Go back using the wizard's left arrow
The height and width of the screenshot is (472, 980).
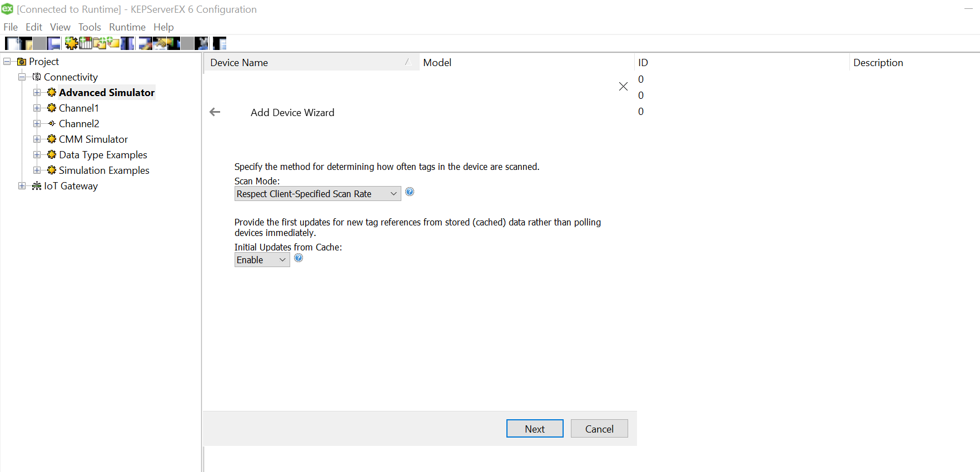tap(215, 112)
